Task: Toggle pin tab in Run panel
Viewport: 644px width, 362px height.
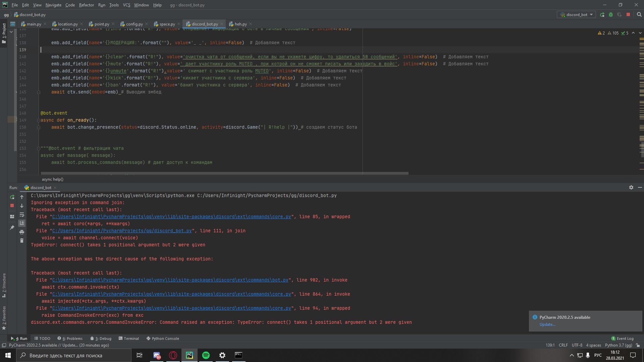Action: click(x=12, y=228)
